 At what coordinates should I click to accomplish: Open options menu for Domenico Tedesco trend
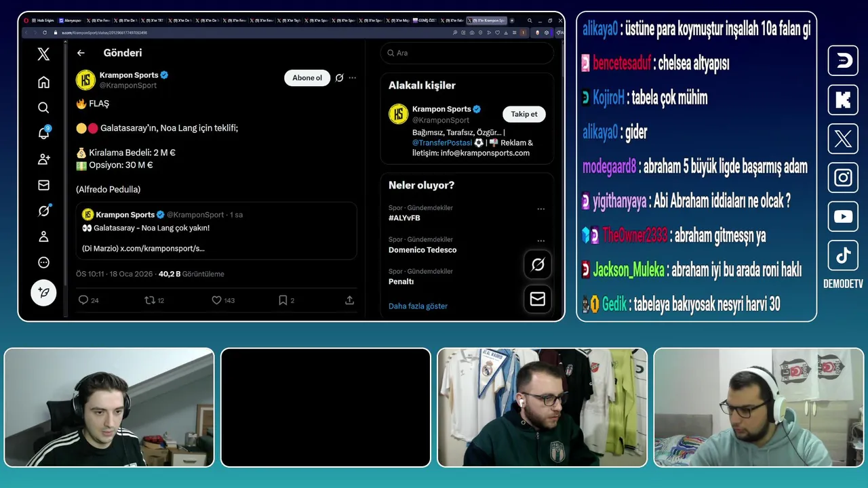coord(541,241)
